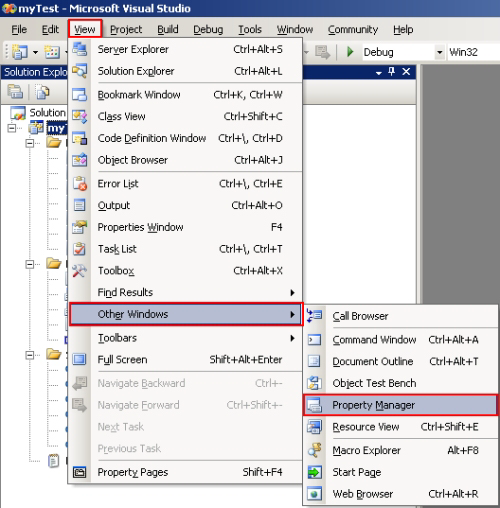Click the Class View icon in the menu
The width and height of the screenshot is (500, 508).
coord(80,117)
